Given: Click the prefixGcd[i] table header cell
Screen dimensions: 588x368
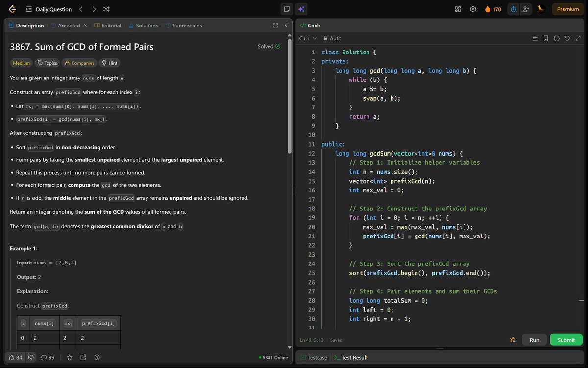Looking at the screenshot, I should pos(98,323).
